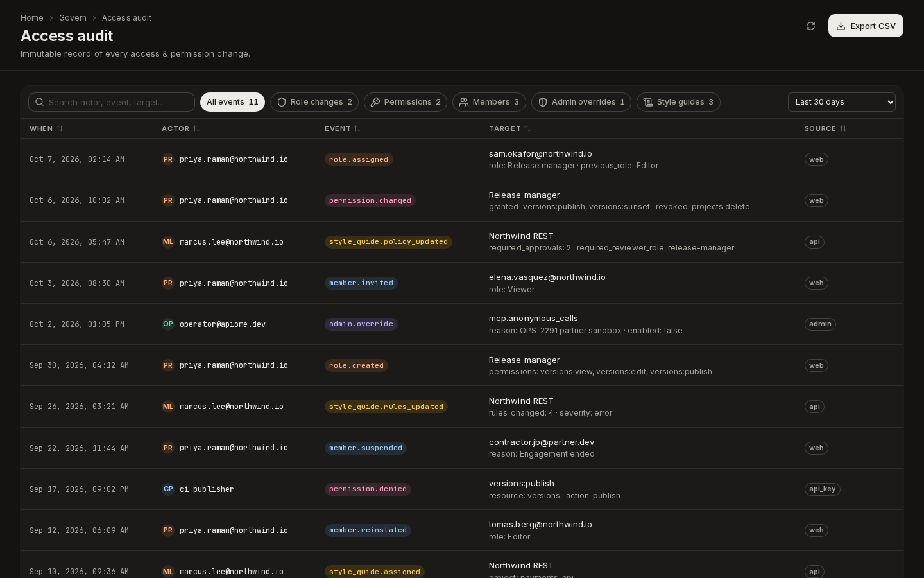Filter by Members events
Viewport: 924px width, 578px height.
[x=489, y=102]
